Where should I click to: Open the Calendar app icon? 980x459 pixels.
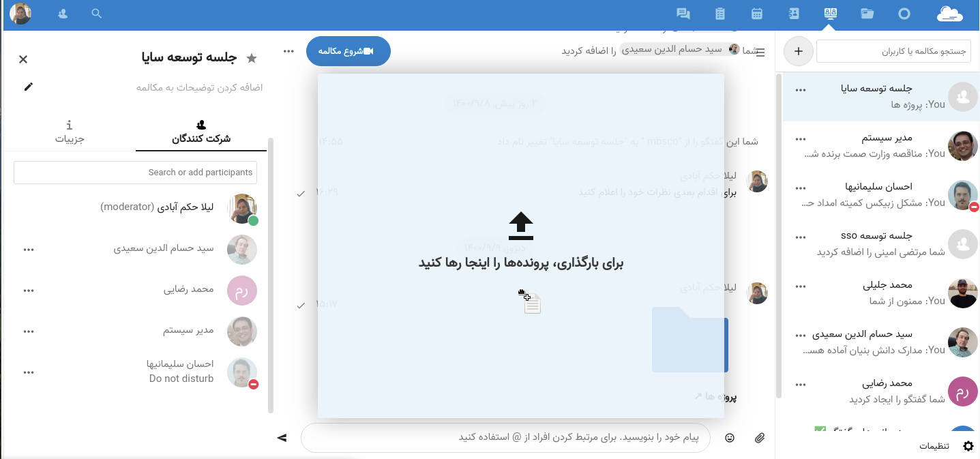pos(757,14)
